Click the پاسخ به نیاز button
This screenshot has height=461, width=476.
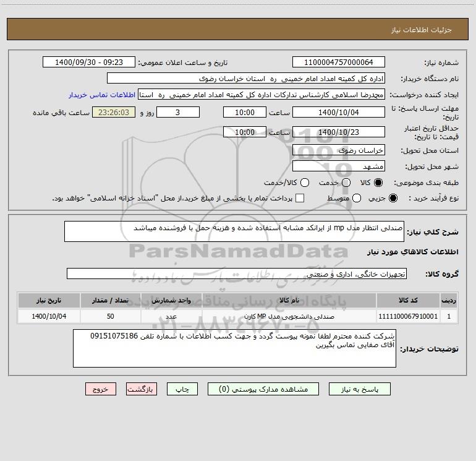(359, 389)
